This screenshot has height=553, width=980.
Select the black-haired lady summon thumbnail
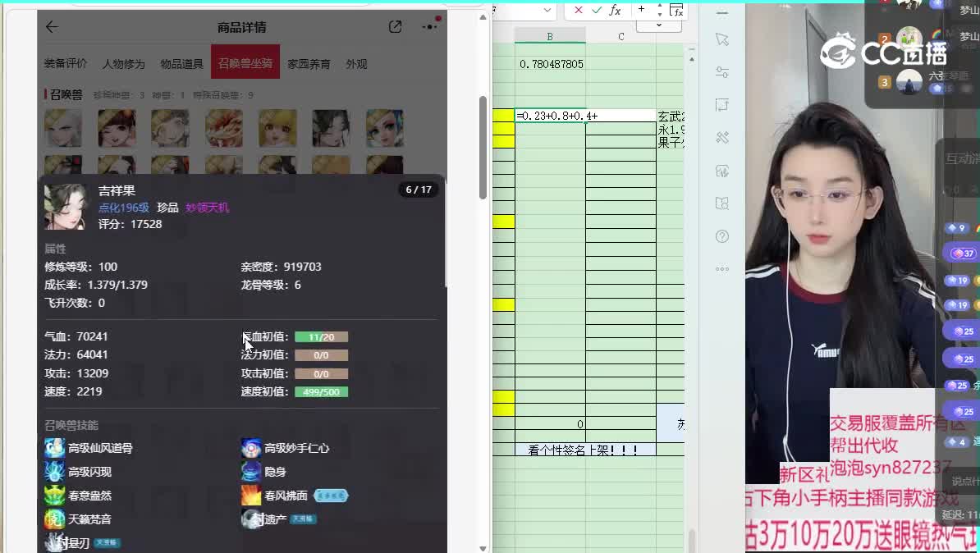[332, 128]
